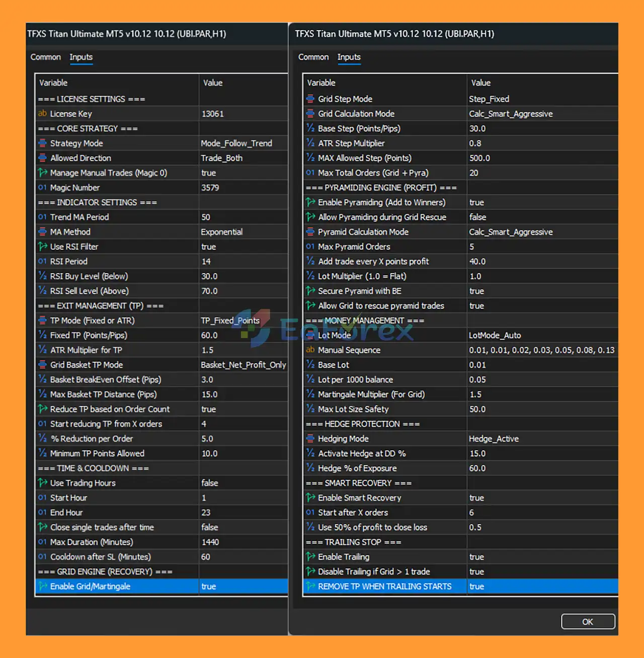Select the Inputs tab in right dialog
Screen dimensions: 644x658
point(349,57)
